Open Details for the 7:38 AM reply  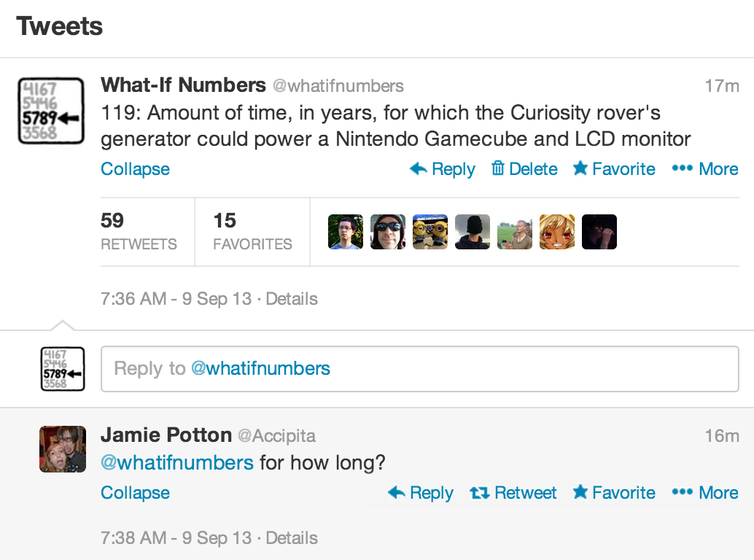[292, 538]
